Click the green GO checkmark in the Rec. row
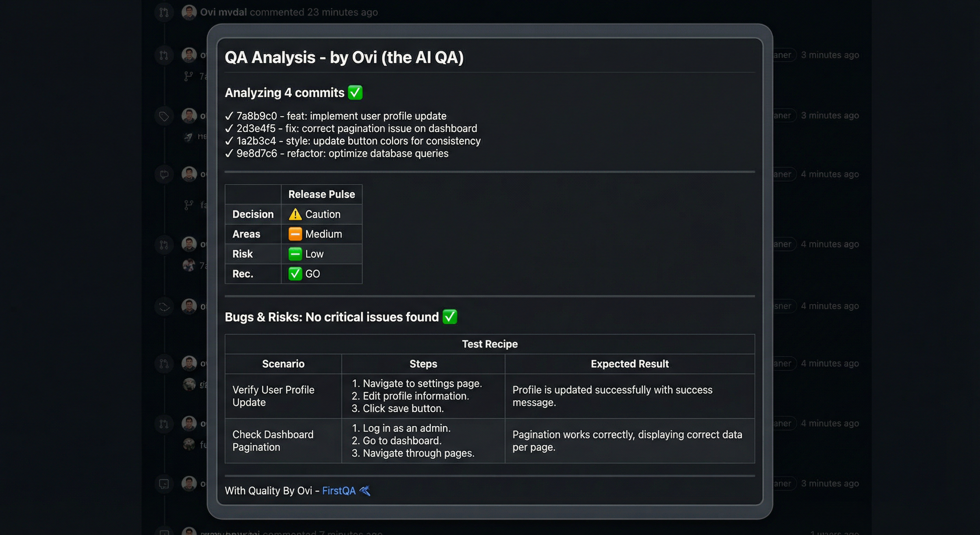 click(295, 274)
